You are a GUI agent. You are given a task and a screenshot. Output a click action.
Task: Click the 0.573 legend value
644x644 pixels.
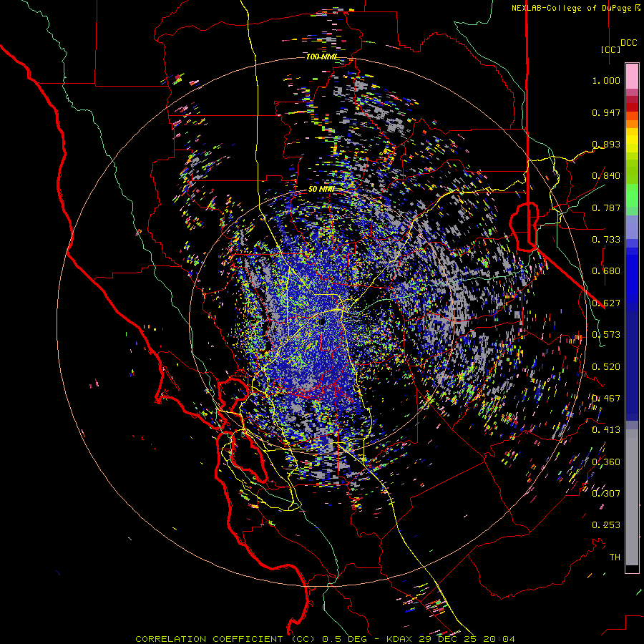click(606, 335)
